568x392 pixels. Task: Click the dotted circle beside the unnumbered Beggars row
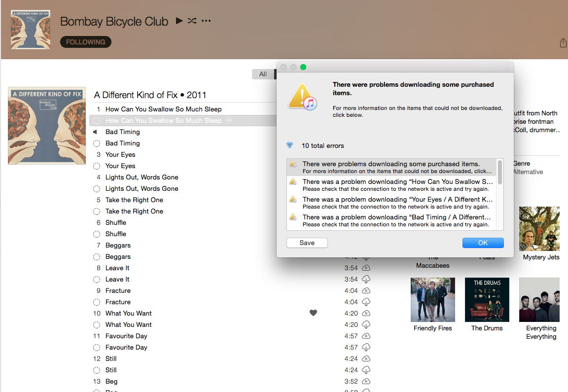click(x=97, y=257)
